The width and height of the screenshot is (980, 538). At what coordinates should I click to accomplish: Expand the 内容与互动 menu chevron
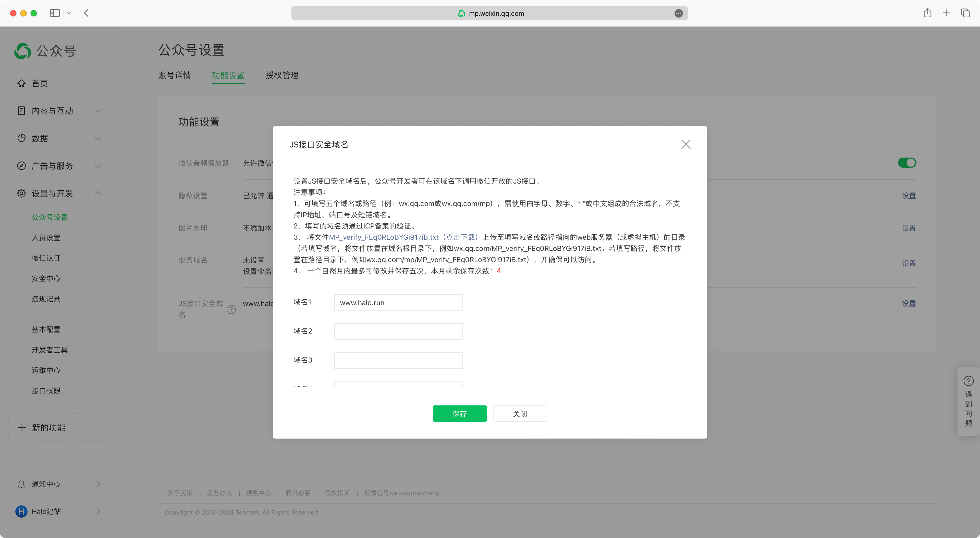click(x=98, y=111)
